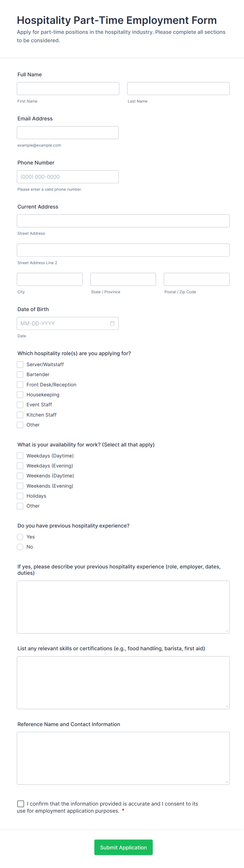Click the Reference Name and Contact textarea
244x868 pixels.
[x=123, y=758]
